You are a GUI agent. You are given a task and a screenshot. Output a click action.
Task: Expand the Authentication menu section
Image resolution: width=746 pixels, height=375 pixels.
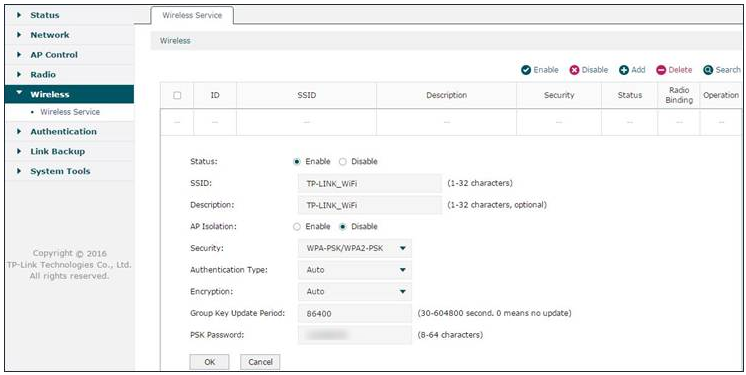pos(69,131)
